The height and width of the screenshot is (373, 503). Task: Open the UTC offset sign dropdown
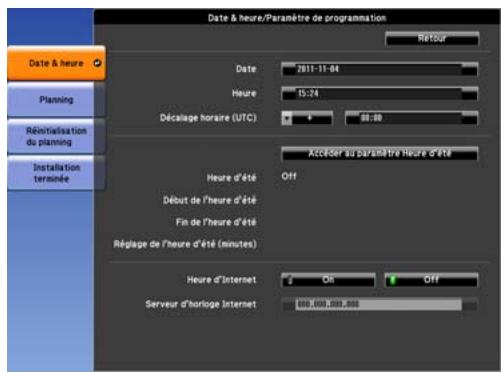[x=307, y=118]
